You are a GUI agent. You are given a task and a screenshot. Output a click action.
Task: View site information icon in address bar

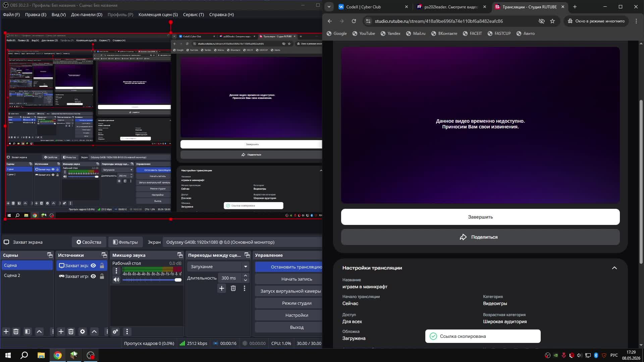[368, 21]
